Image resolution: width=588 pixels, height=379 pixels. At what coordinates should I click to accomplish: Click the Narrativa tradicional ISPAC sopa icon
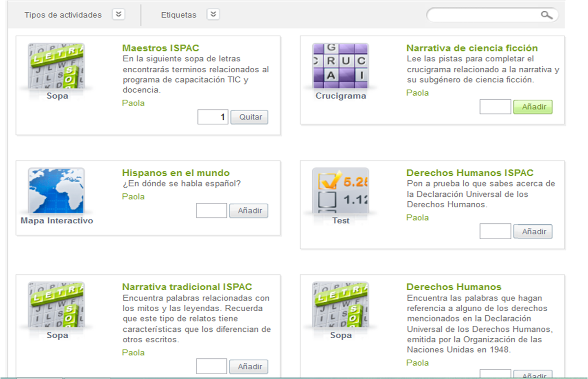tap(57, 304)
